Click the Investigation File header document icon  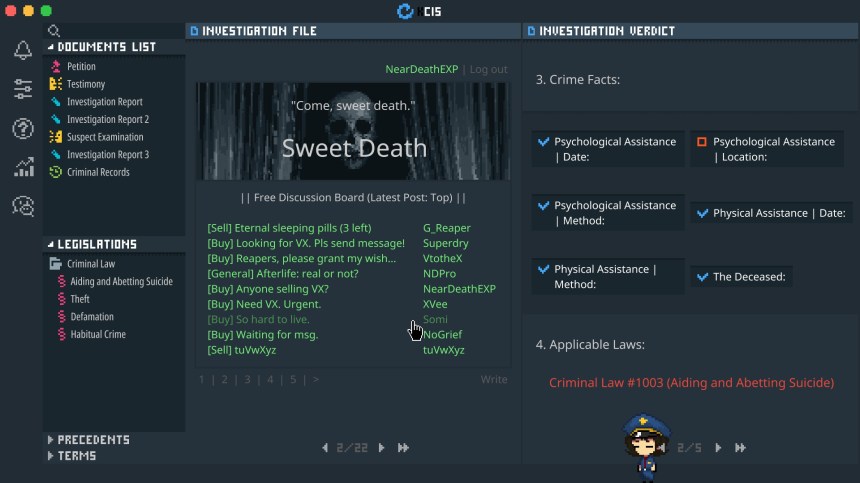(x=194, y=31)
